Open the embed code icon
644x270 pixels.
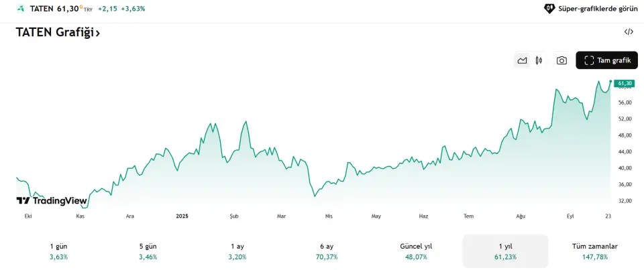(x=629, y=31)
